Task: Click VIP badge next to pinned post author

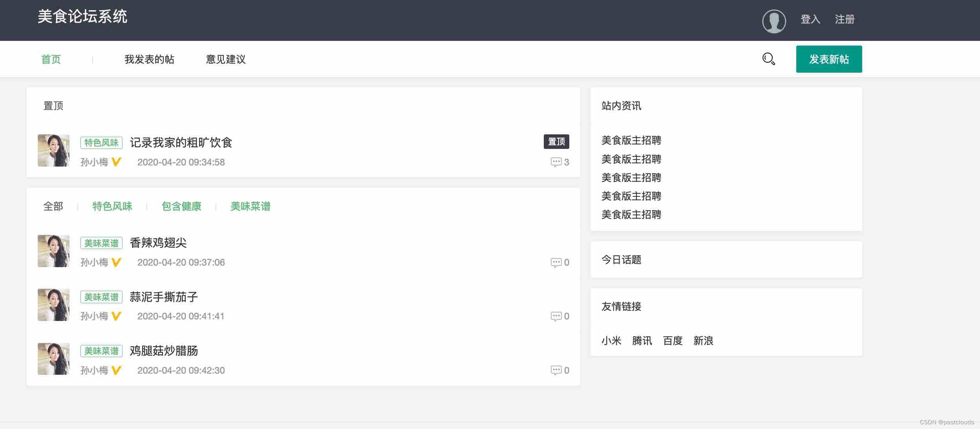Action: [116, 162]
